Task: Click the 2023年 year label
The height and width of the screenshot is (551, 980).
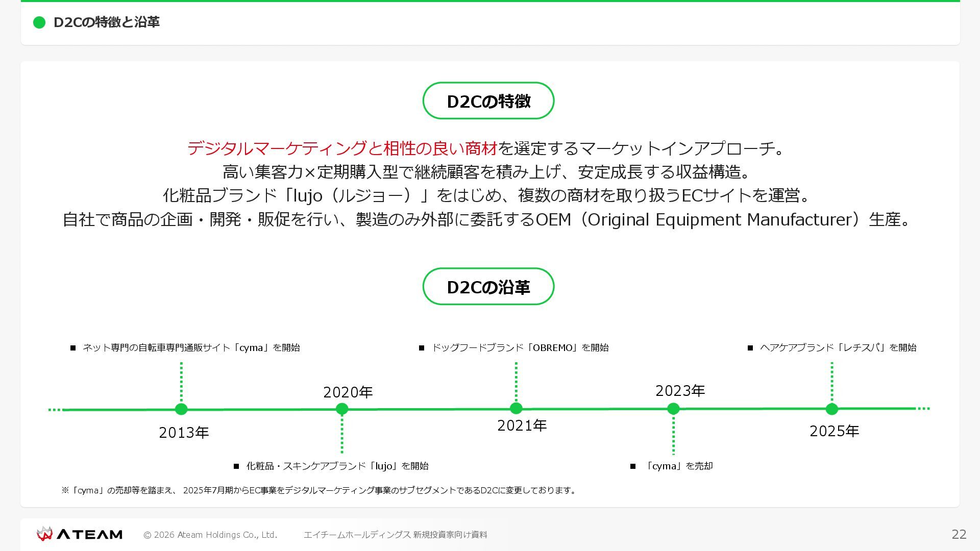Action: coord(680,391)
